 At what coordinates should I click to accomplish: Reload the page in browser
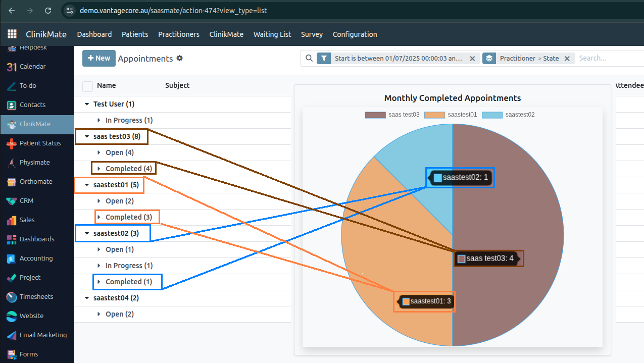pyautogui.click(x=48, y=11)
